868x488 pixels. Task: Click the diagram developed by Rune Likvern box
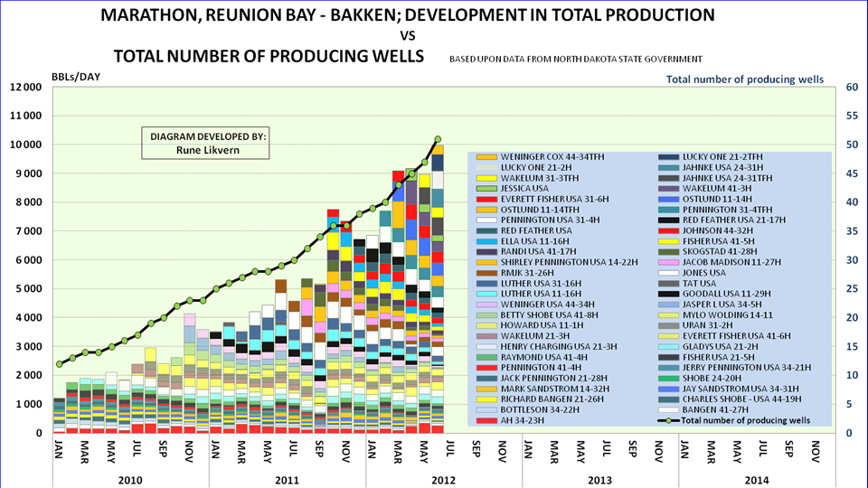pos(209,143)
